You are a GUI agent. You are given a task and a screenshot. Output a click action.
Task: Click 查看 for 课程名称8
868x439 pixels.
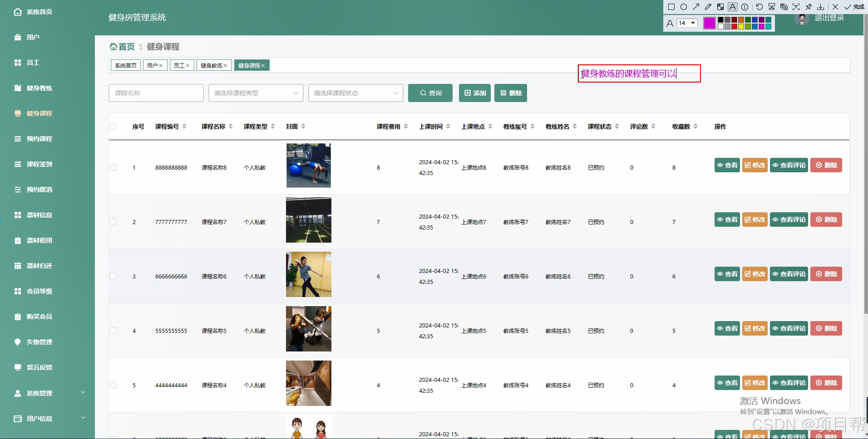(x=727, y=165)
